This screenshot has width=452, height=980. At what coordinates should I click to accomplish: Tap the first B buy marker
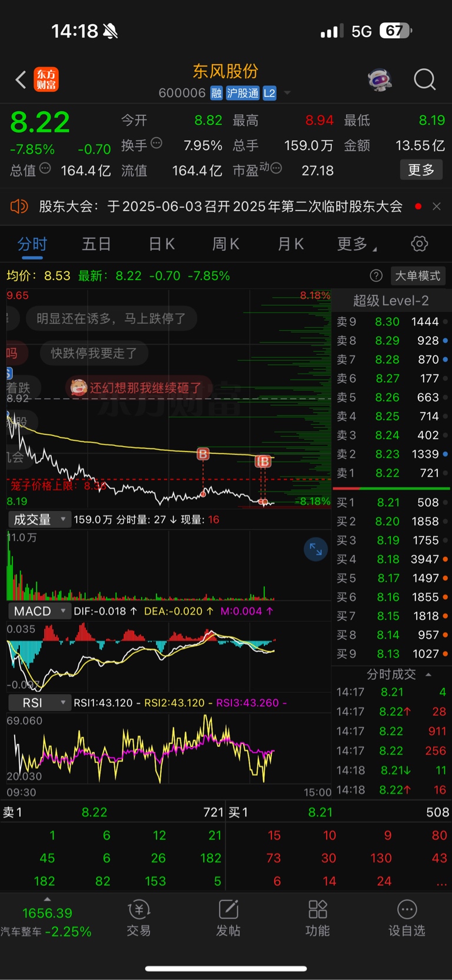pos(203,454)
